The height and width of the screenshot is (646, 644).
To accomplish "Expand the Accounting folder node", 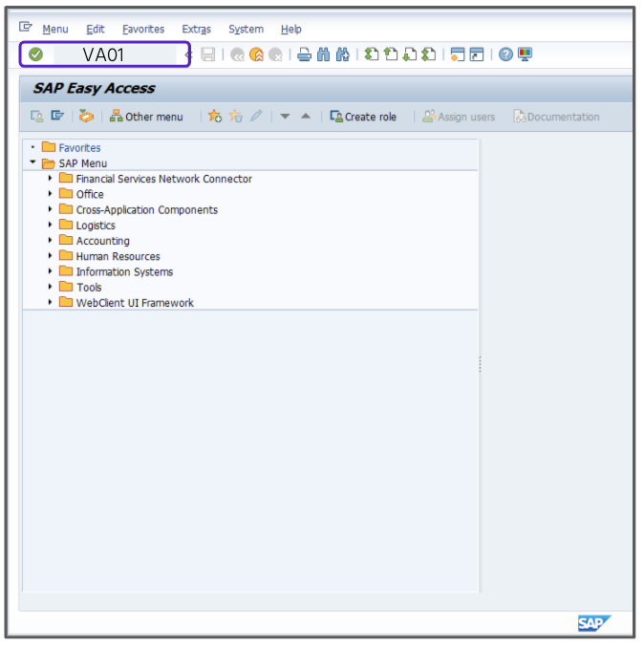I will click(x=50, y=241).
